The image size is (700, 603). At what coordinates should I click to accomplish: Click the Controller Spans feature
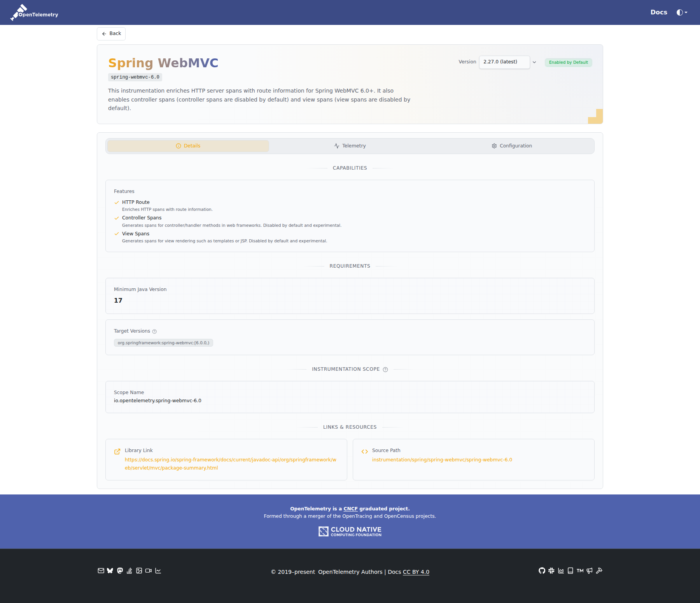pos(142,218)
